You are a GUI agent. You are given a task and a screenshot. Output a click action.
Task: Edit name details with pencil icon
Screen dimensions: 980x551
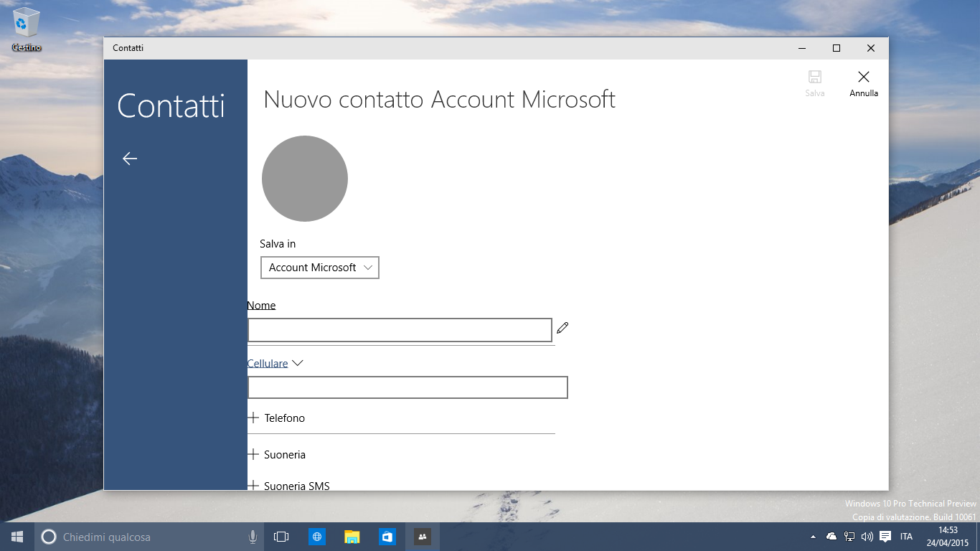click(x=562, y=328)
